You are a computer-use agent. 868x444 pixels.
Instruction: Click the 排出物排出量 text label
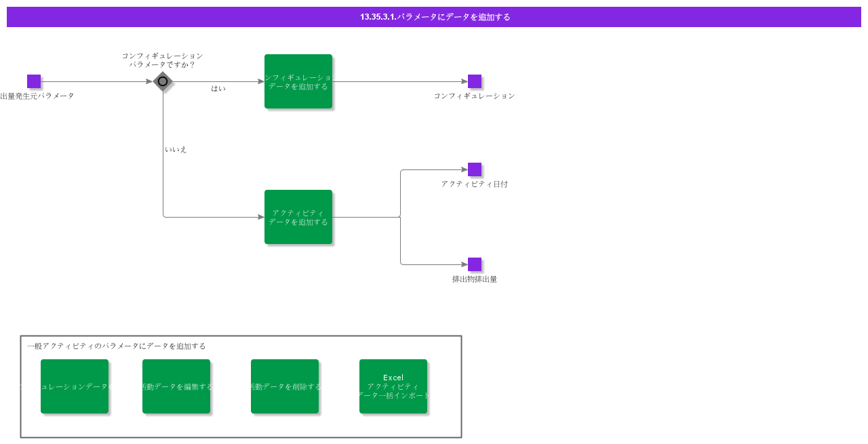point(475,279)
